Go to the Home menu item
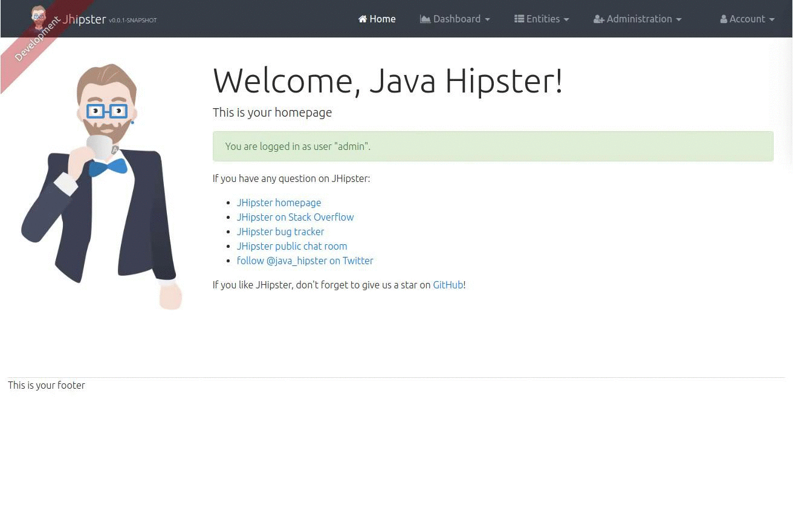This screenshot has width=793, height=532. 377,19
